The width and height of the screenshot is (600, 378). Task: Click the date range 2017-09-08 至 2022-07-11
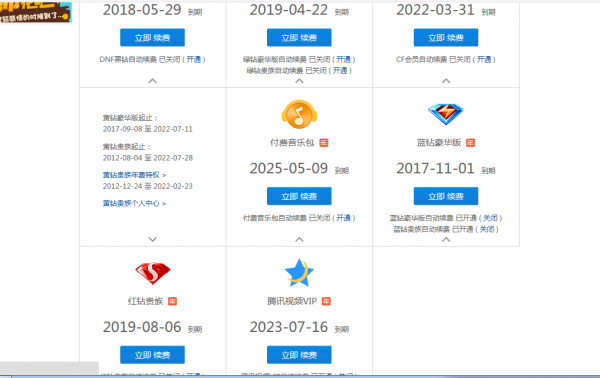(x=148, y=129)
